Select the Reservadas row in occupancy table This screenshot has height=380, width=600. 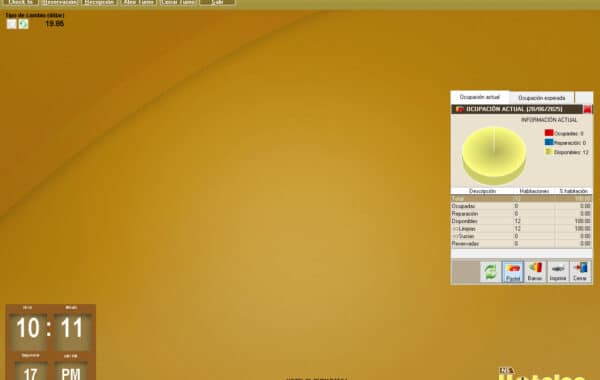click(x=522, y=243)
